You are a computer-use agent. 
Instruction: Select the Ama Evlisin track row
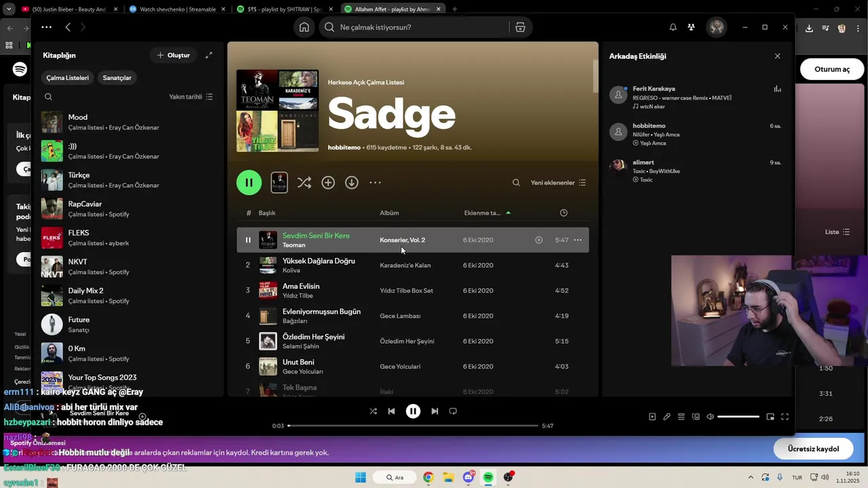click(412, 290)
